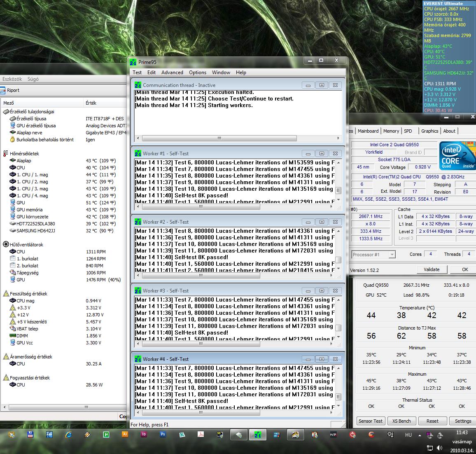476x454 pixels.
Task: Switch to About tab in CPU-Z
Action: click(449, 131)
